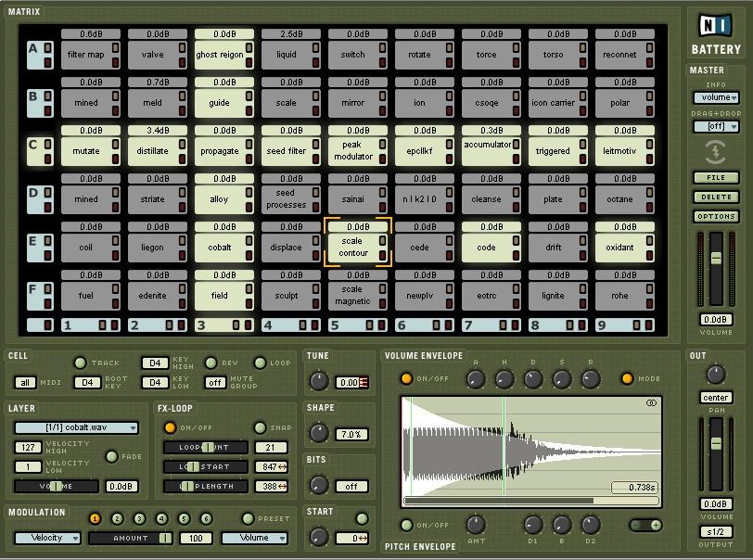Click the Start knob
Viewport: 753px width, 560px height.
(x=319, y=537)
